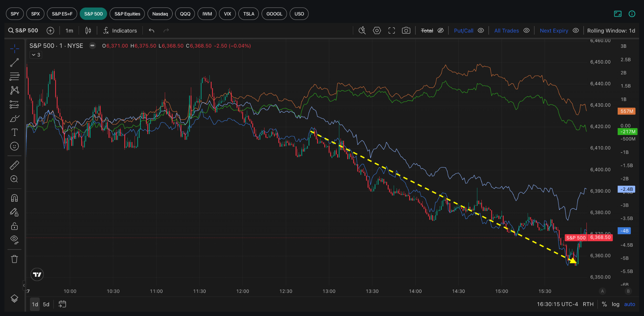Image resolution: width=644 pixels, height=316 pixels.
Task: Open chart settings hexagon icon
Action: 377,31
